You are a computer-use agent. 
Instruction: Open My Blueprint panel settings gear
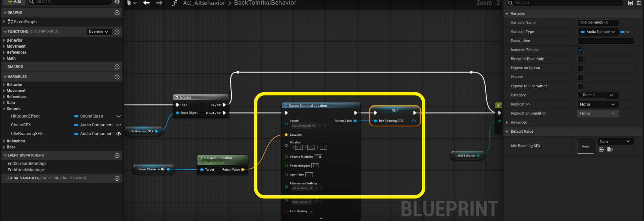click(117, 2)
